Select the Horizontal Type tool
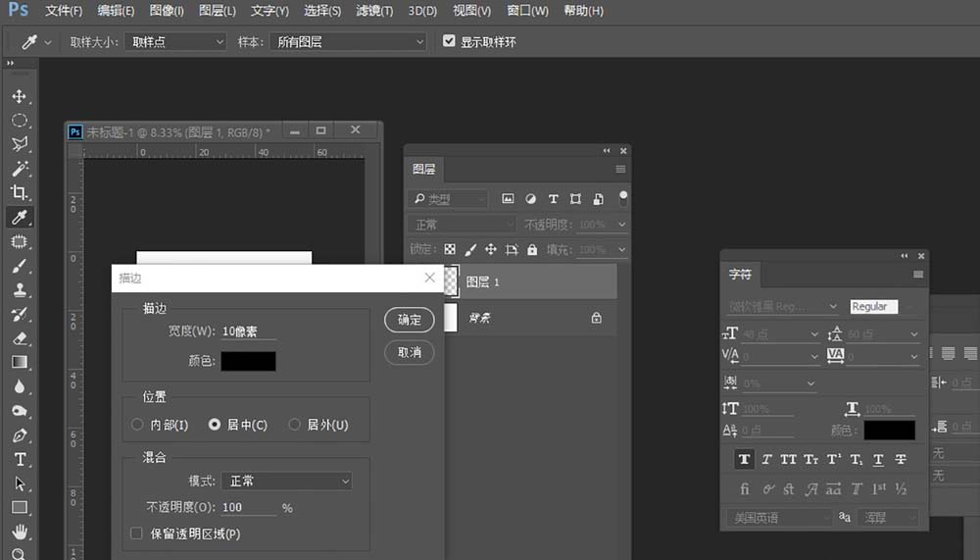The image size is (980, 560). point(20,459)
